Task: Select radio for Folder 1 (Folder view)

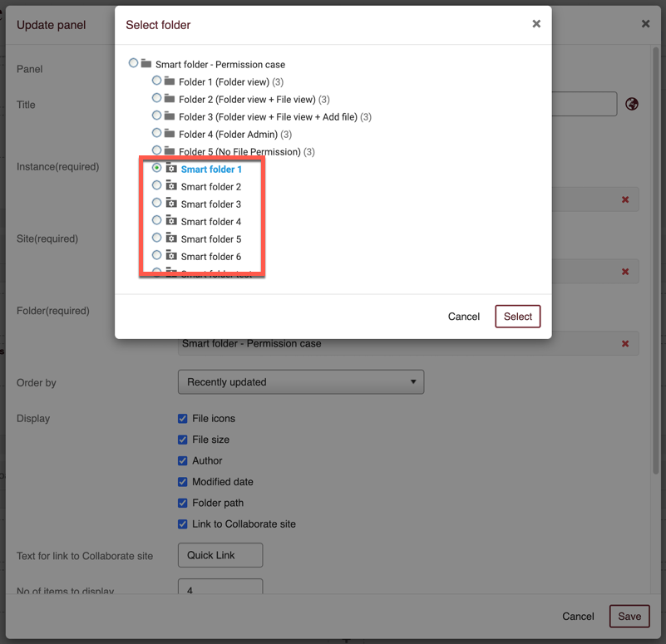Action: click(157, 81)
